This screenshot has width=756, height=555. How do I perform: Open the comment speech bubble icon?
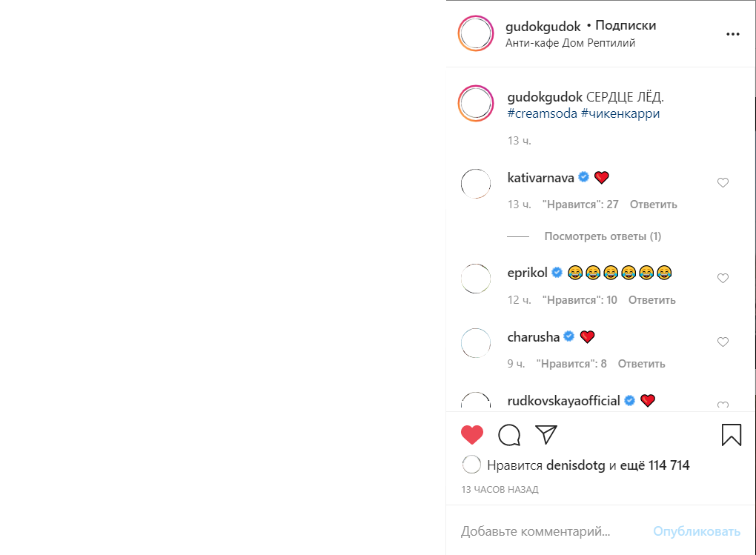509,435
